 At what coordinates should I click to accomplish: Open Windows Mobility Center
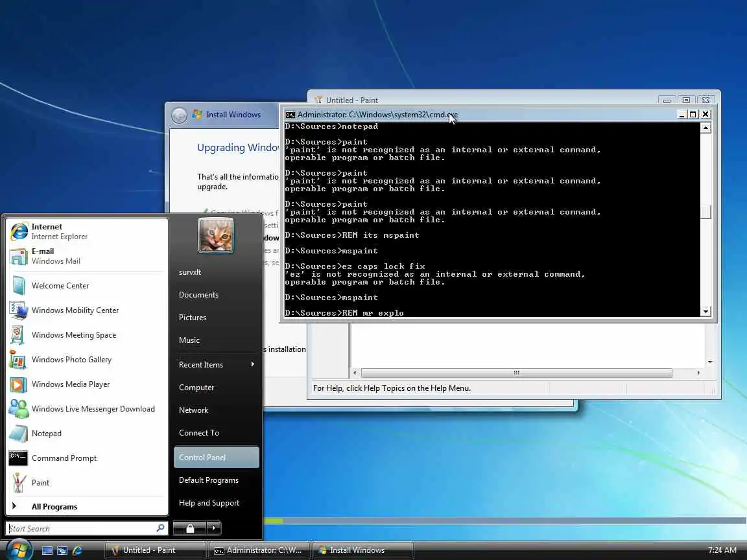[x=87, y=310]
